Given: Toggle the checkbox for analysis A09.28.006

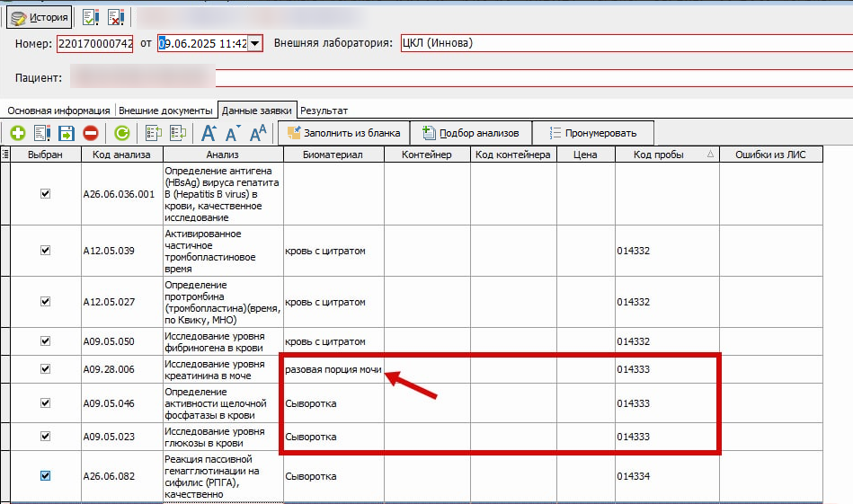Looking at the screenshot, I should click(x=46, y=369).
